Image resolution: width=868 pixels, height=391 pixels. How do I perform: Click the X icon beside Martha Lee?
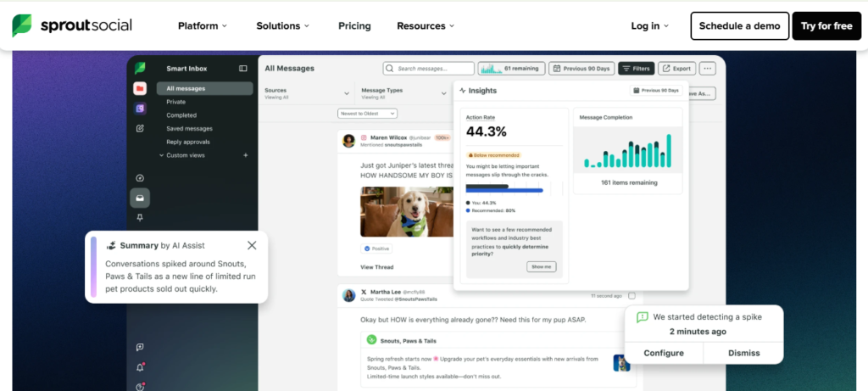click(364, 292)
